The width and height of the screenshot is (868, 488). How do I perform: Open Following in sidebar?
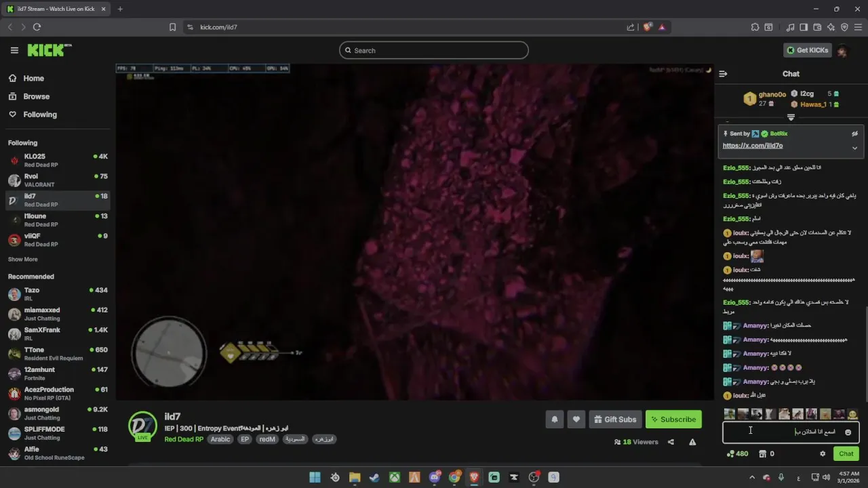40,115
